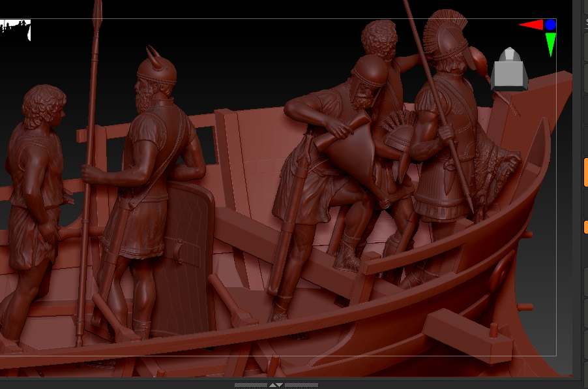Toggle the small orange button on right shelf
588x389 pixels.
click(x=585, y=227)
